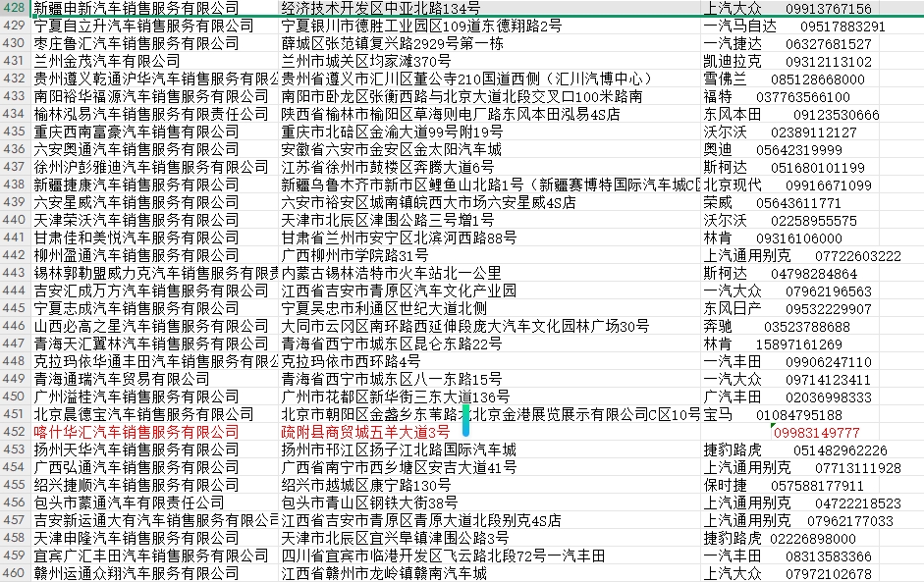
Task: Click cell 六安奥通汽车销售服务有限公司
Action: tap(136, 149)
